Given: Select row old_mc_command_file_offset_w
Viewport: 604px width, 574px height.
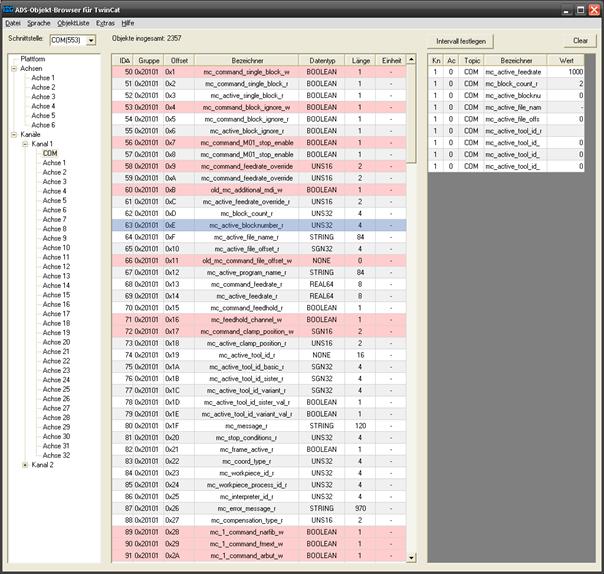Looking at the screenshot, I should [259, 261].
